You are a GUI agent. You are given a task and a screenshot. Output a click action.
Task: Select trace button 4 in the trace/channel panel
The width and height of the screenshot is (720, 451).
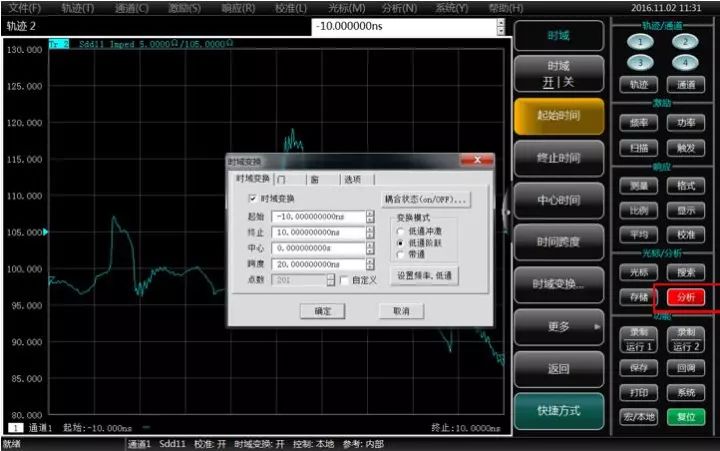coord(685,62)
